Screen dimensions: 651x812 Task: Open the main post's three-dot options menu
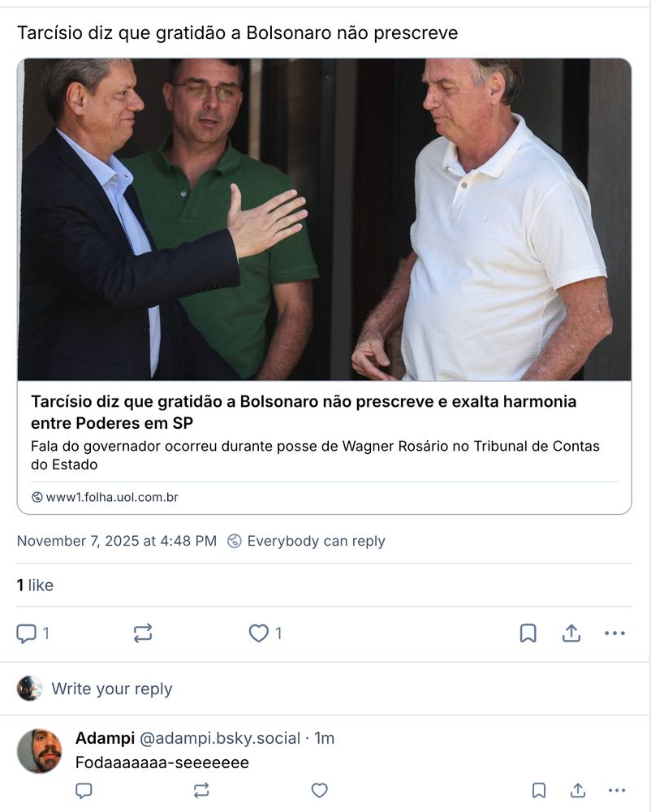click(x=614, y=633)
